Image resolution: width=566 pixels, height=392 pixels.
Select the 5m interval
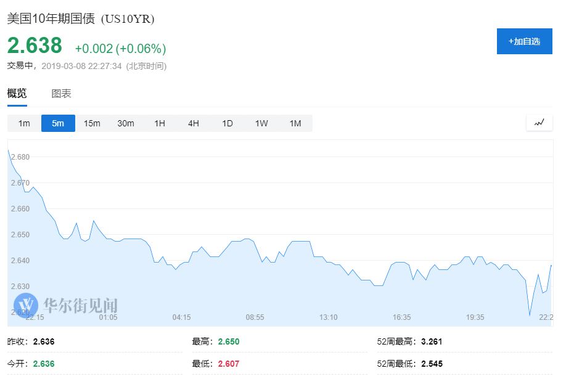[58, 123]
